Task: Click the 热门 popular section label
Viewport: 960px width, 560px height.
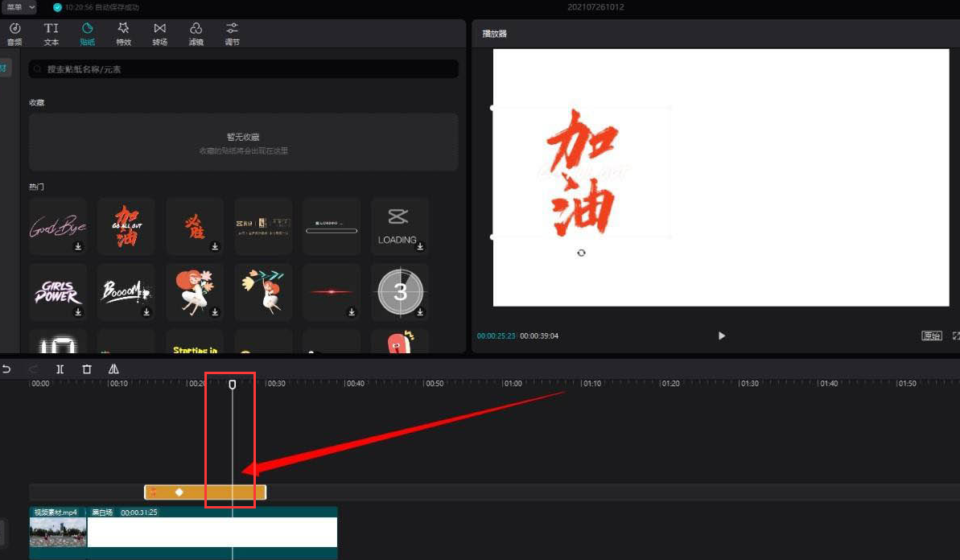Action: point(37,187)
